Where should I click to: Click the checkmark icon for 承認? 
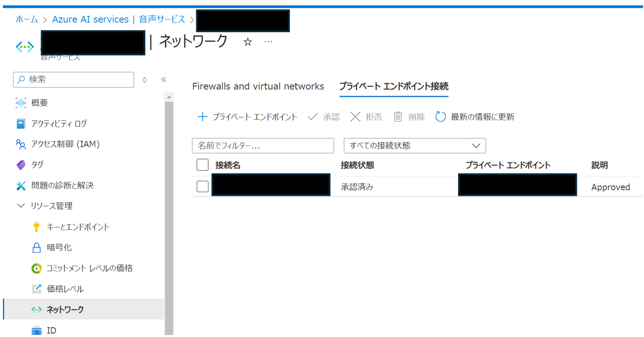(x=312, y=117)
